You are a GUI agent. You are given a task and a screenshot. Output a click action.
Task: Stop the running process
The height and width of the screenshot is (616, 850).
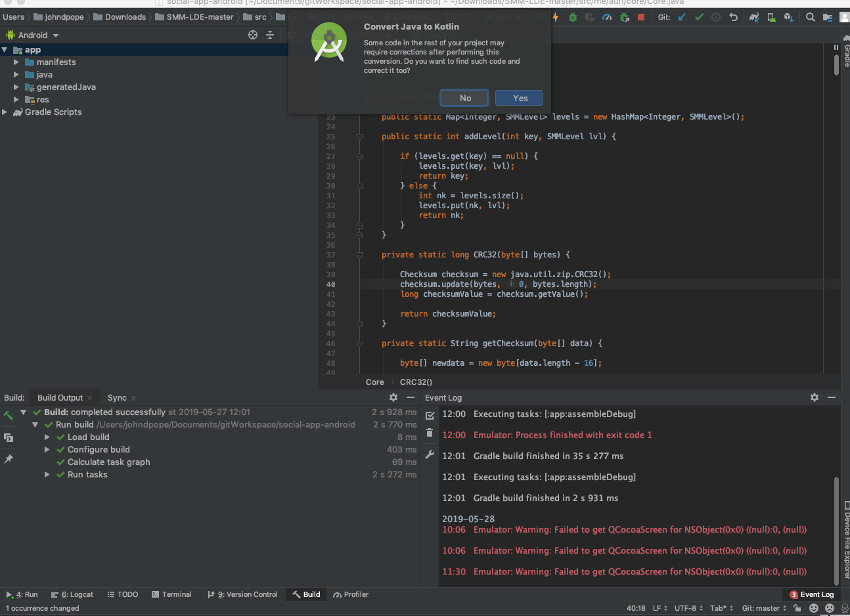pyautogui.click(x=641, y=17)
